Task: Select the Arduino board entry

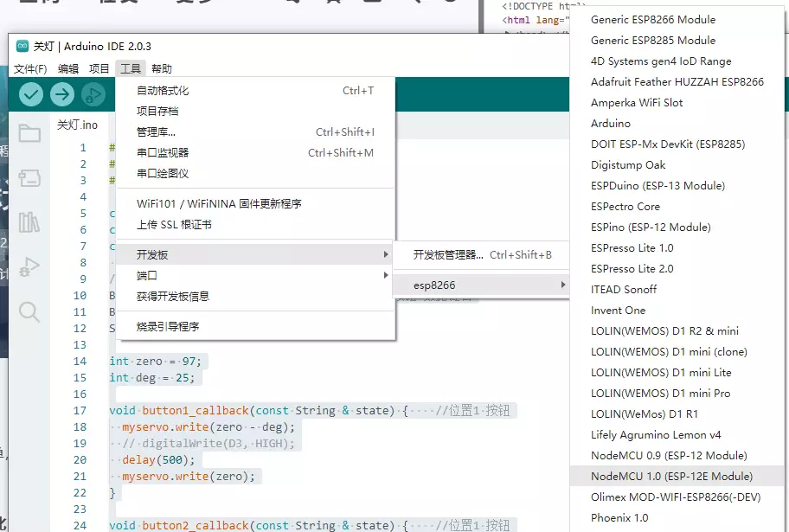Action: (x=679, y=124)
